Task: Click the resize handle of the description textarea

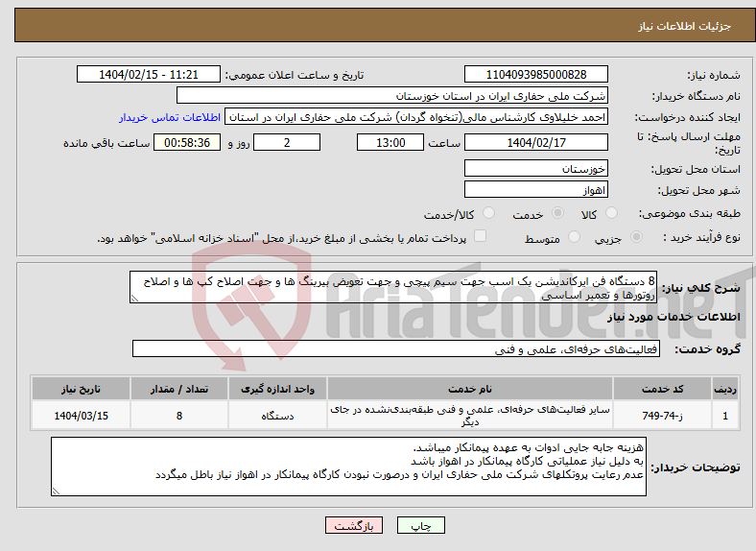Action: 134,299
